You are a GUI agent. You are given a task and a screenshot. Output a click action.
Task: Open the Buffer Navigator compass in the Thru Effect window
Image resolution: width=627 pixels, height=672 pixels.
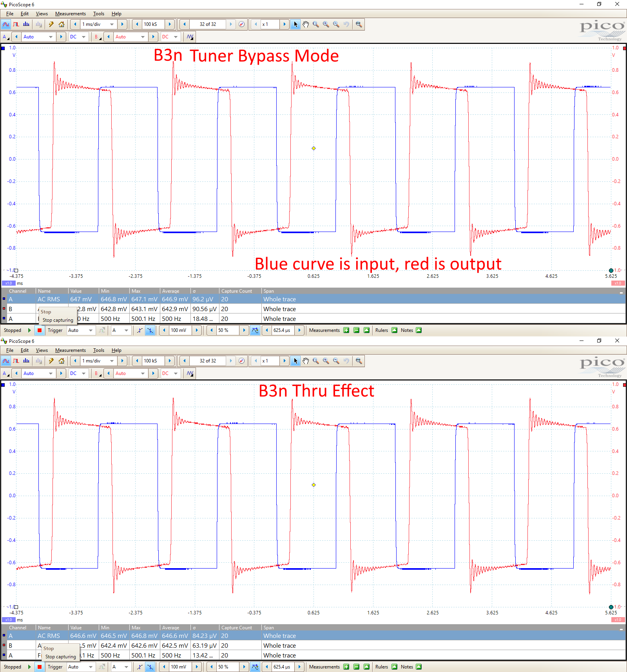pyautogui.click(x=242, y=361)
